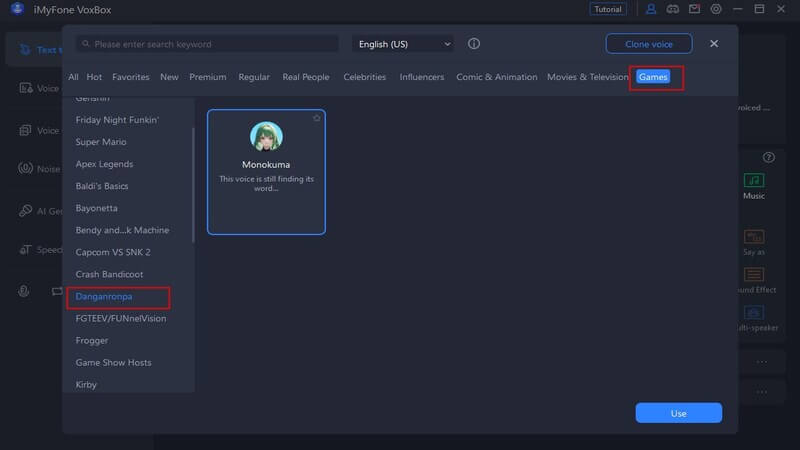
Task: Open the English (US) language dropdown
Action: (403, 44)
